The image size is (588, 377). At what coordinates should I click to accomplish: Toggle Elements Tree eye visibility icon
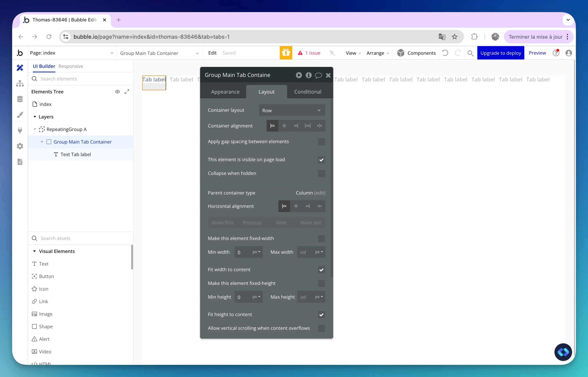click(x=117, y=92)
